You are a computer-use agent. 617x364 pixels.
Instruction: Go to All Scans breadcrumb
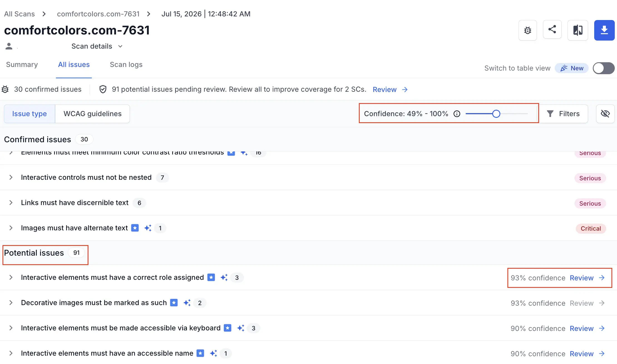click(19, 14)
